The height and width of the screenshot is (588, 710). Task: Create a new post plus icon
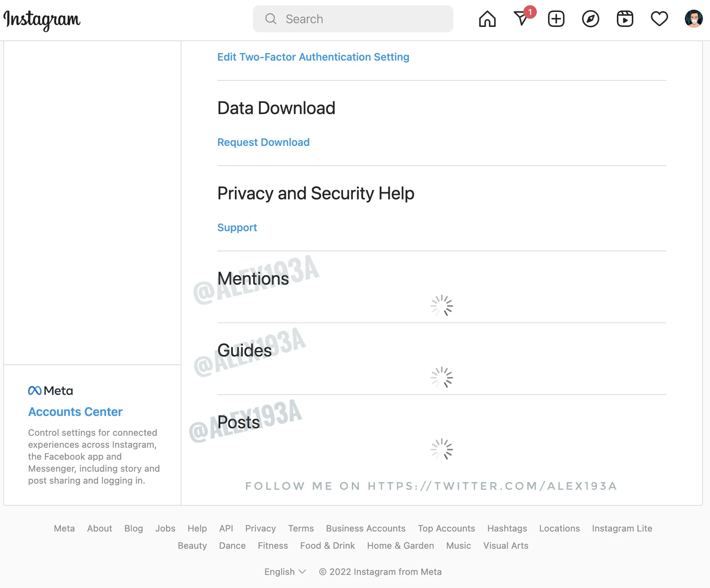click(556, 19)
